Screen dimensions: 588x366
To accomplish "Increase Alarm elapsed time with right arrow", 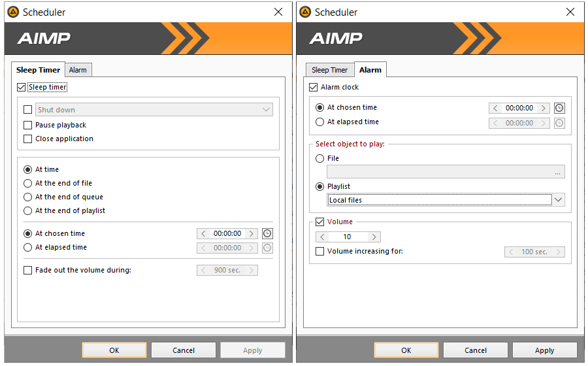I will pos(544,123).
